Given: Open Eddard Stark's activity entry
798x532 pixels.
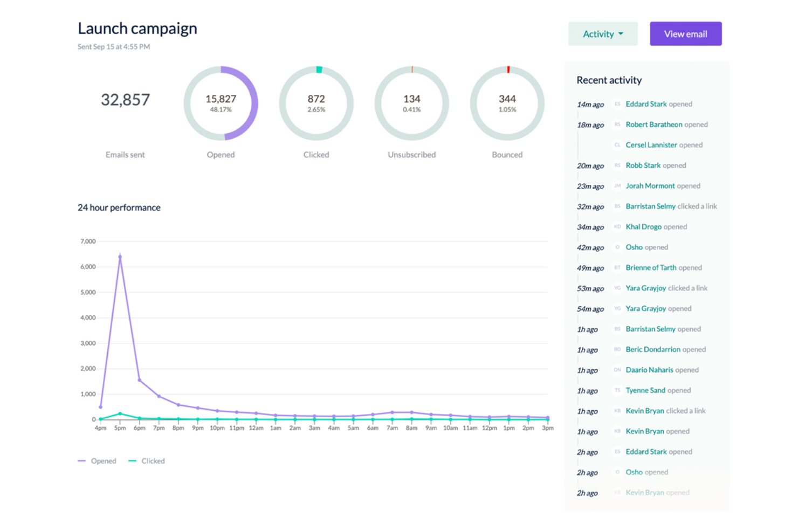Looking at the screenshot, I should point(646,104).
